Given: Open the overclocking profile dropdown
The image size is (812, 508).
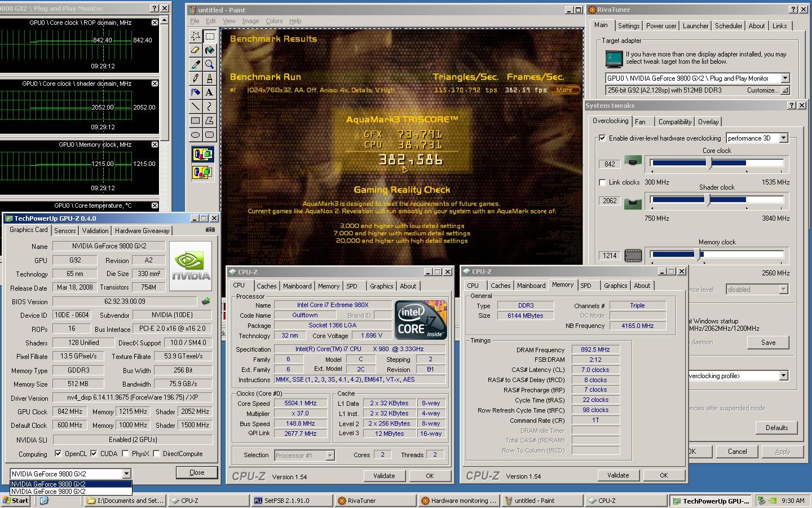Looking at the screenshot, I should tap(783, 375).
